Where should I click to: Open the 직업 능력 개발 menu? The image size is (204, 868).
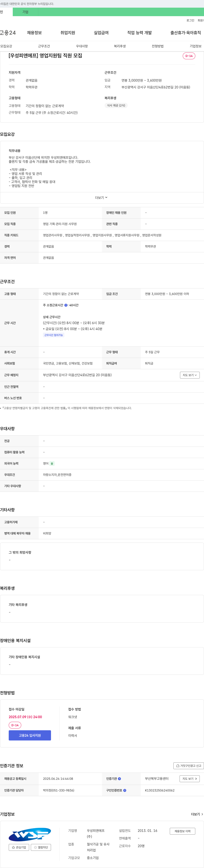point(139,33)
